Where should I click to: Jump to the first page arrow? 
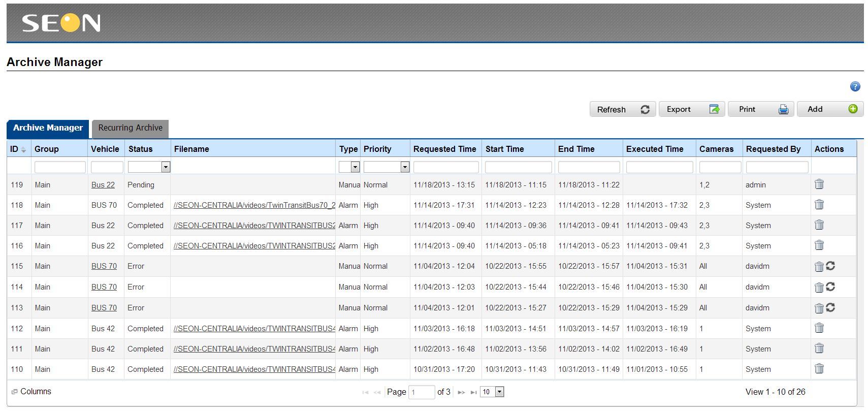click(x=365, y=392)
